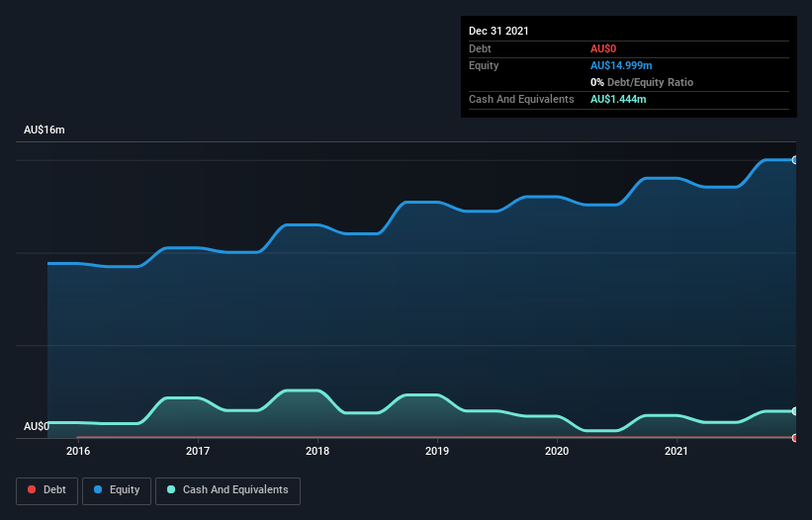Click the AU$0 y-axis label
Screen dimensions: 812x520
click(37, 426)
